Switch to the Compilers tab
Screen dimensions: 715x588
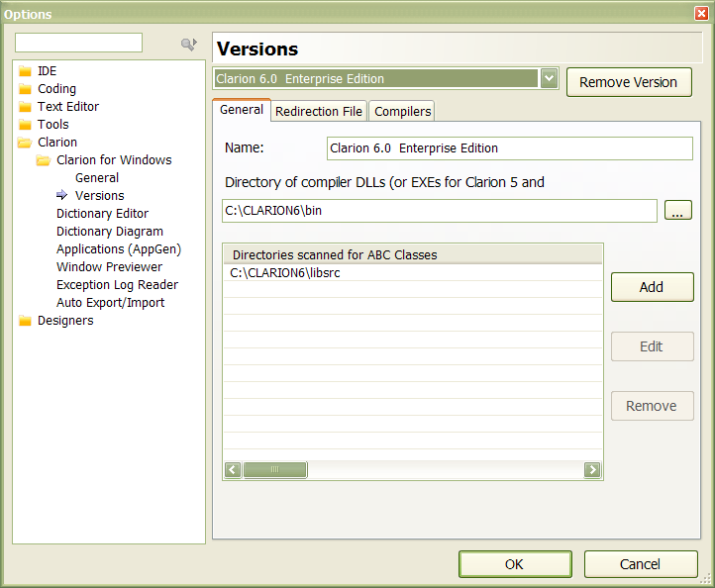pos(402,112)
